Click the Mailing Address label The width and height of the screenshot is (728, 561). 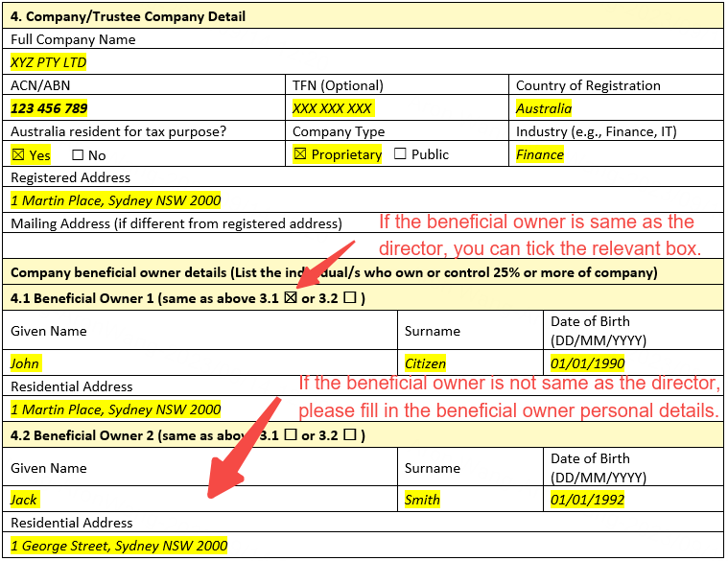coord(176,223)
